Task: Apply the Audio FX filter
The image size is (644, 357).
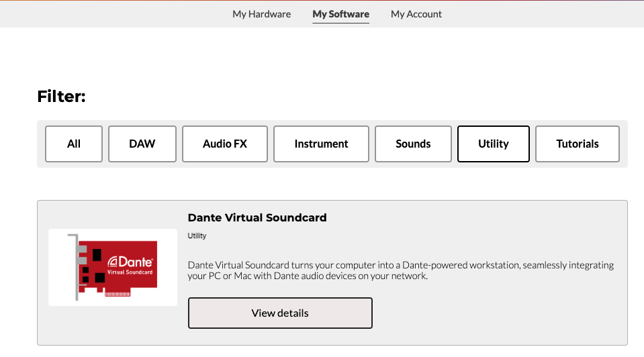Action: (x=225, y=144)
